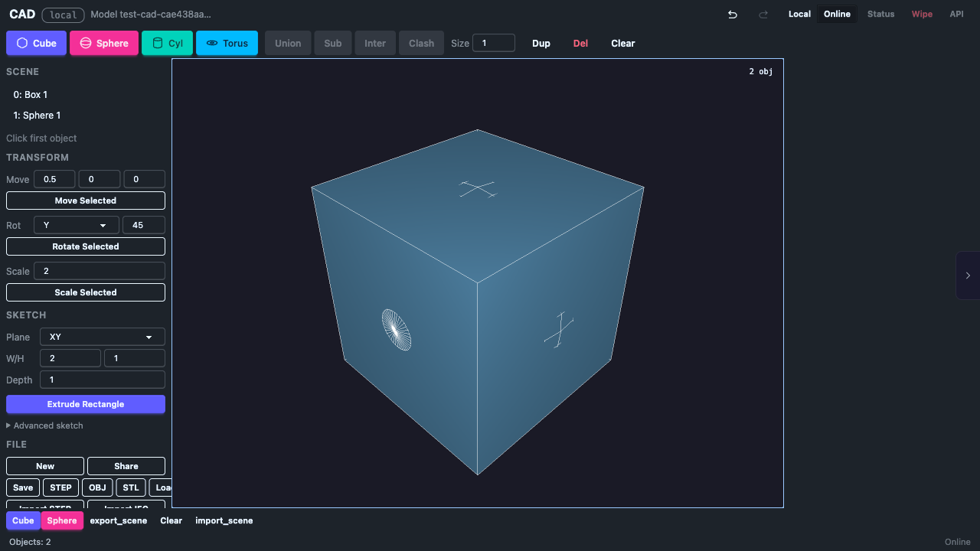Open the API tab

[956, 14]
